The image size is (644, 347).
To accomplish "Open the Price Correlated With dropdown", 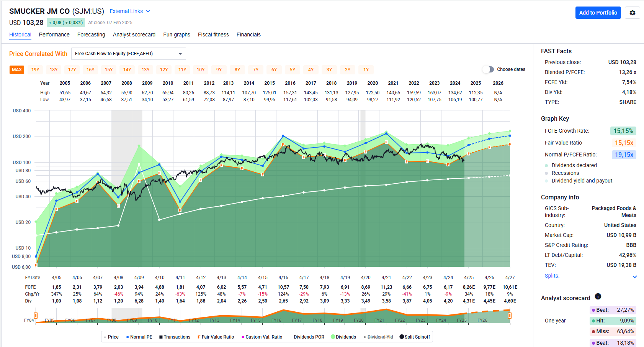I will click(x=128, y=54).
